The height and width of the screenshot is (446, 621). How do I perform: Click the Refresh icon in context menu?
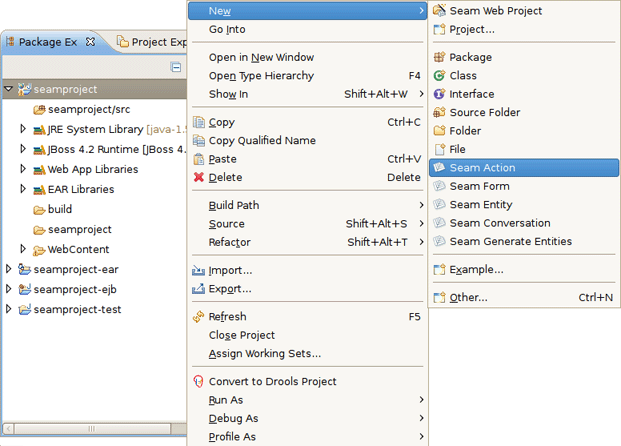(198, 317)
